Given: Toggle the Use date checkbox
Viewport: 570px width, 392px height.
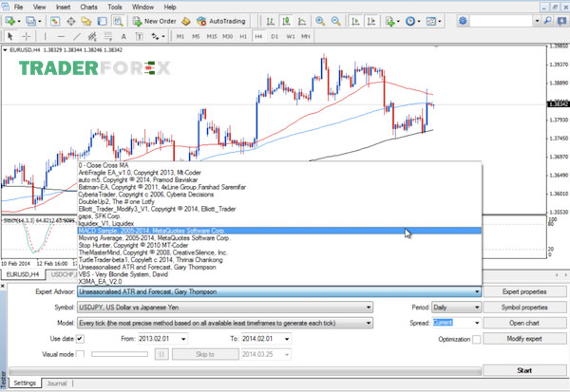Looking at the screenshot, I should [80, 339].
